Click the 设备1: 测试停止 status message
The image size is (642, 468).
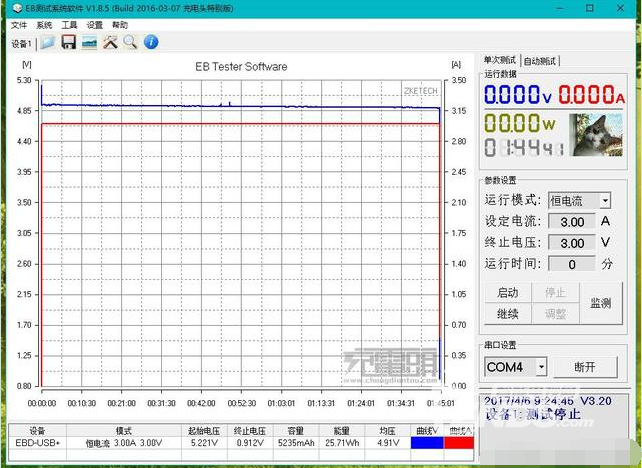pos(533,414)
